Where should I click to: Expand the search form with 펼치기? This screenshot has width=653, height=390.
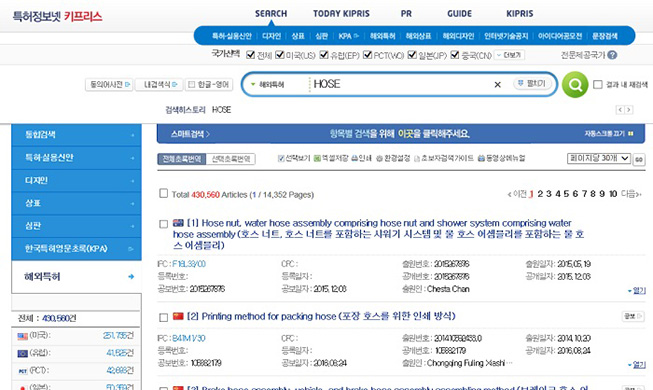click(x=533, y=84)
